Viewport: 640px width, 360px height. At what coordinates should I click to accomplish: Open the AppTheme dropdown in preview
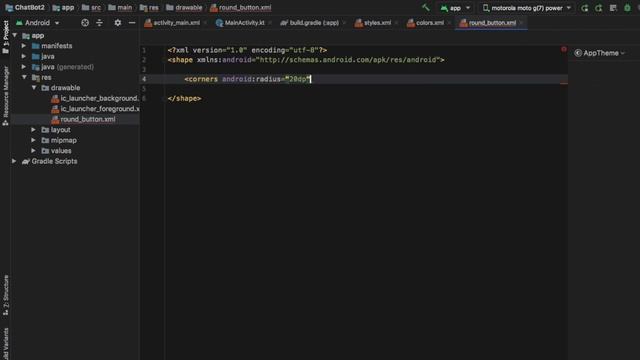point(600,53)
